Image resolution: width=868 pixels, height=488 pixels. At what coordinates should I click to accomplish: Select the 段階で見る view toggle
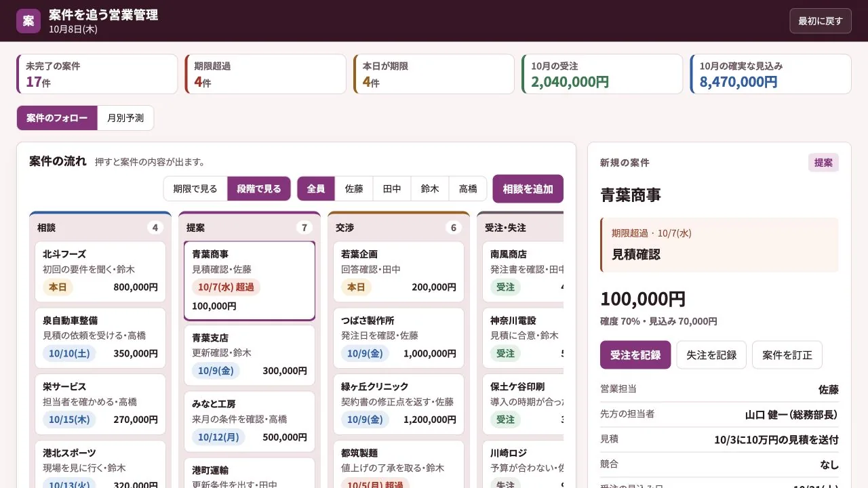pyautogui.click(x=259, y=189)
